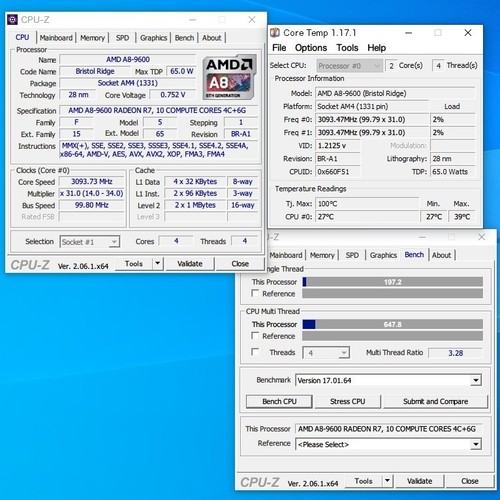This screenshot has width=500, height=500.
Task: Select the Bench tab in Bench window
Action: pyautogui.click(x=414, y=255)
